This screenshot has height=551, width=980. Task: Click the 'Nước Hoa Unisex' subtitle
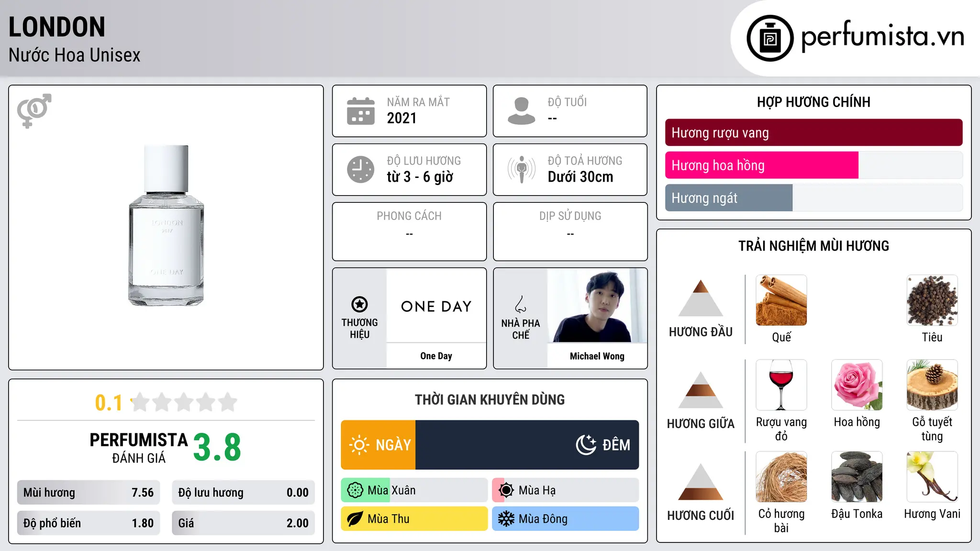click(x=75, y=55)
